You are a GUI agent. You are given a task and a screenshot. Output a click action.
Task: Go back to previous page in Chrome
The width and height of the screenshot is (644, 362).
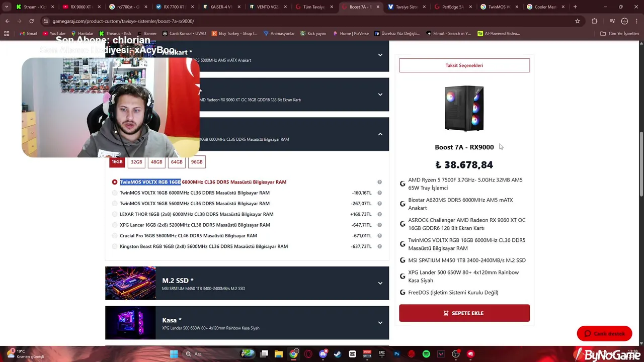point(7,21)
